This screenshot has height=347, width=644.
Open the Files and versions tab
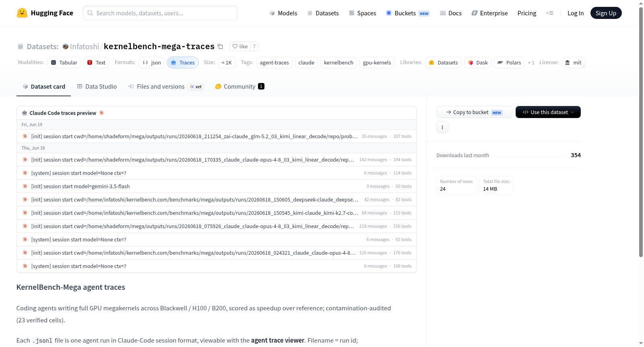coord(166,87)
